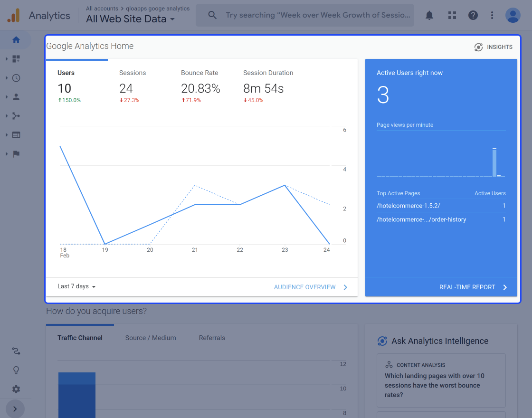
Task: Open the Behavior icon in sidebar
Action: click(16, 135)
